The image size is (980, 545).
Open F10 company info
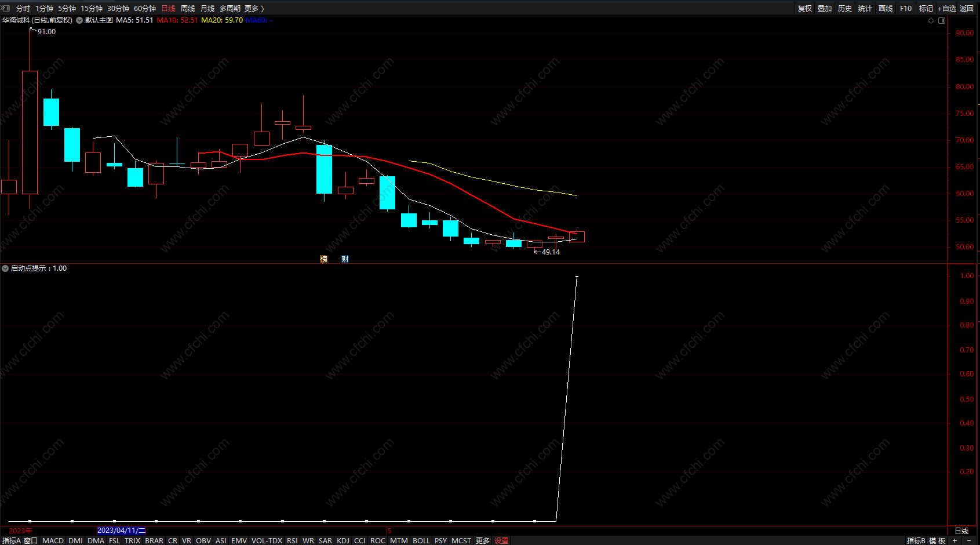(x=906, y=9)
